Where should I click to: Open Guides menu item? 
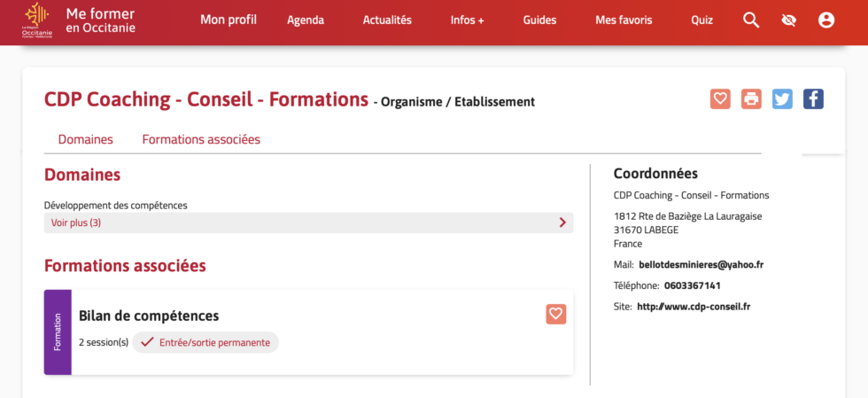pyautogui.click(x=539, y=20)
